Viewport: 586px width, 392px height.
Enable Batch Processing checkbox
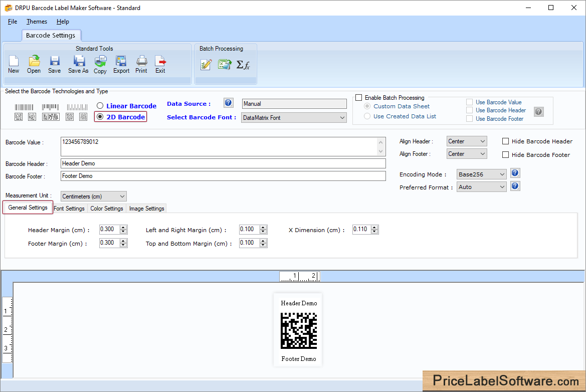(359, 98)
